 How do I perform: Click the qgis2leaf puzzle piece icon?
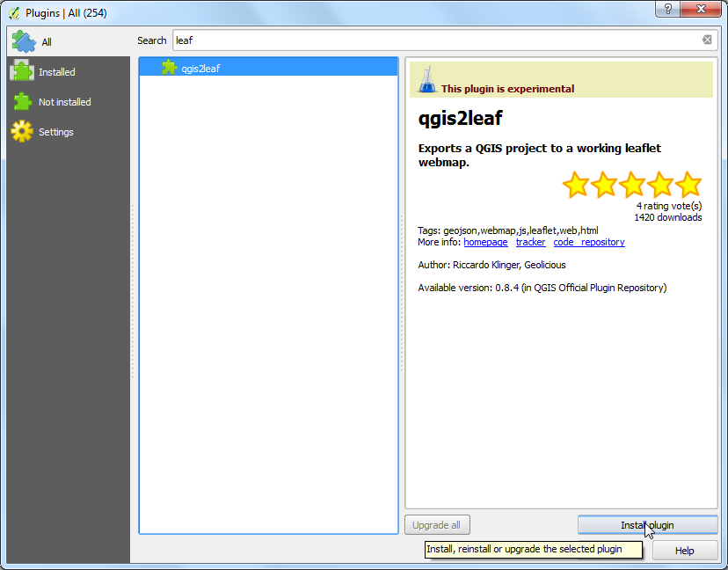170,68
